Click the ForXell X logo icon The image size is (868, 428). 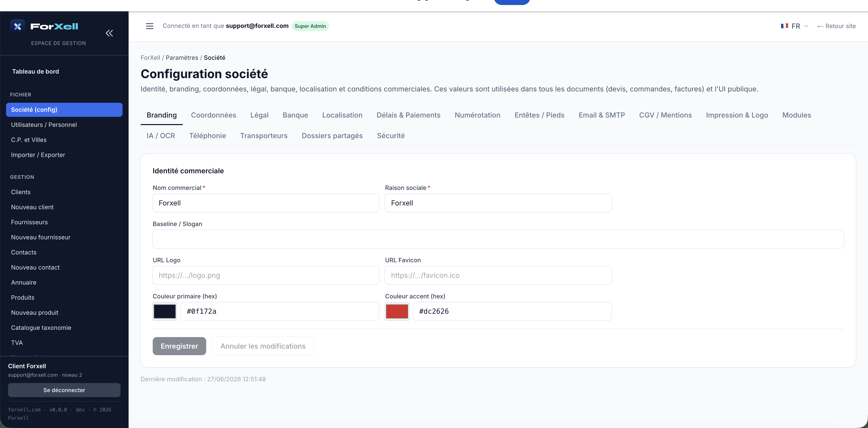coord(18,26)
